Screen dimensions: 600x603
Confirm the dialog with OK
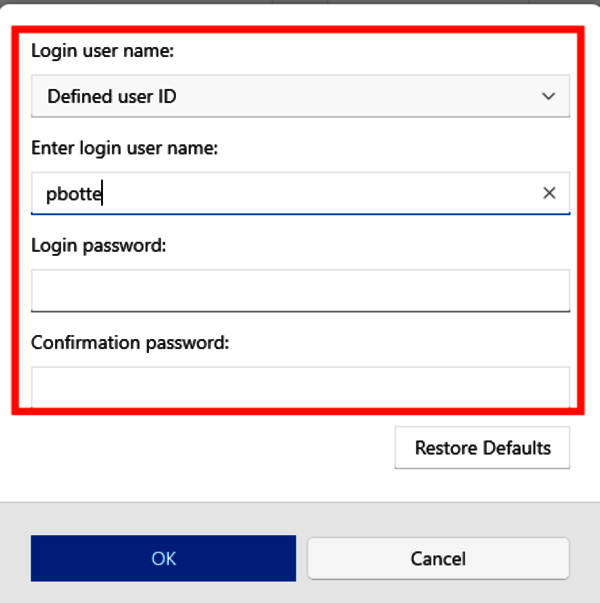163,558
